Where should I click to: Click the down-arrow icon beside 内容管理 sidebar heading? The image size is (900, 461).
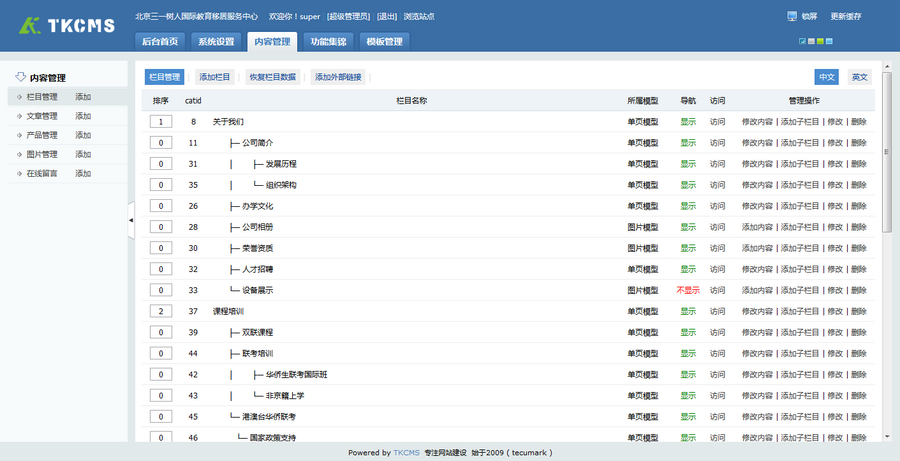click(x=21, y=77)
